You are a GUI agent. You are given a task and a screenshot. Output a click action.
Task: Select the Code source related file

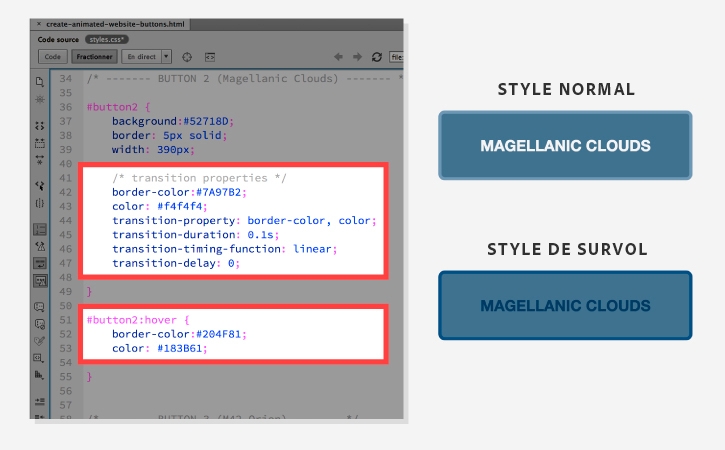coord(58,40)
